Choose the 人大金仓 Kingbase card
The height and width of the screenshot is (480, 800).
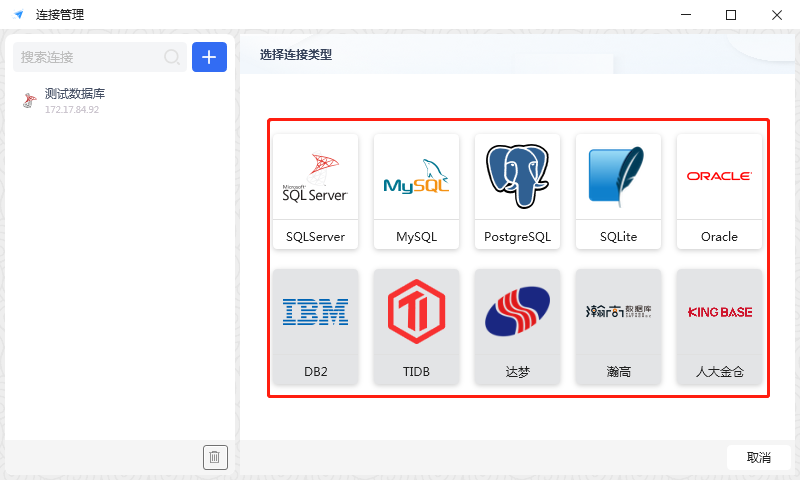(x=719, y=326)
